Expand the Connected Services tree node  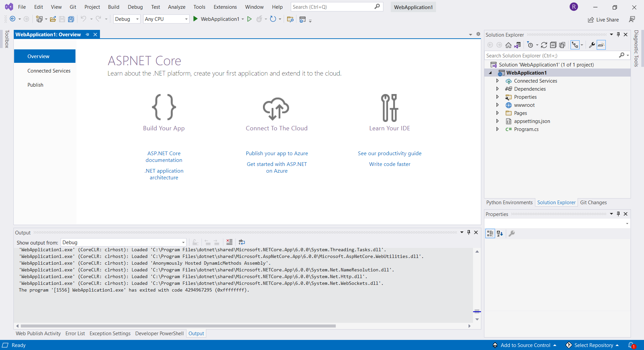coord(497,81)
